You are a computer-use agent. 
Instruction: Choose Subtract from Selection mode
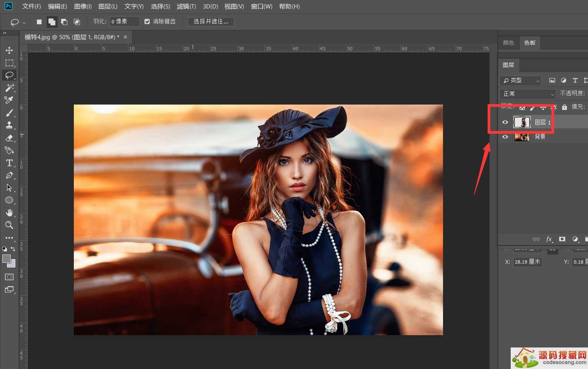coord(64,22)
